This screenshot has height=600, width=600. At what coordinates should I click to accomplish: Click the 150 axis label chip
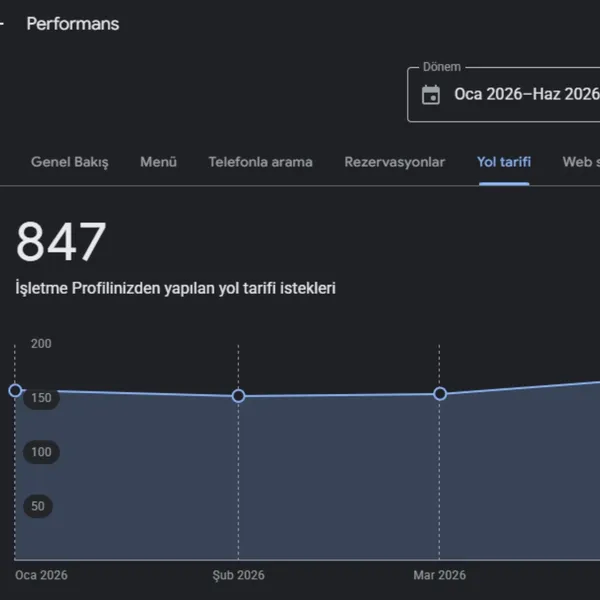tap(41, 398)
